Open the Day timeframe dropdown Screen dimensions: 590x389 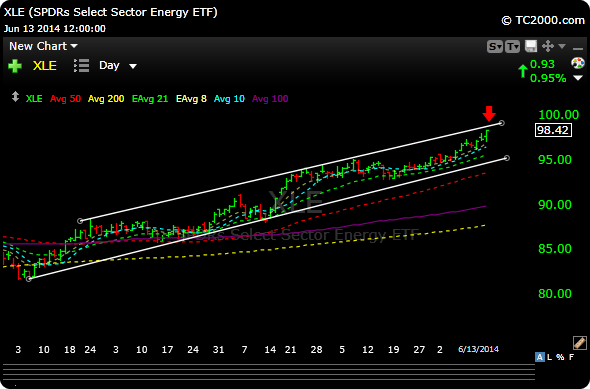117,65
